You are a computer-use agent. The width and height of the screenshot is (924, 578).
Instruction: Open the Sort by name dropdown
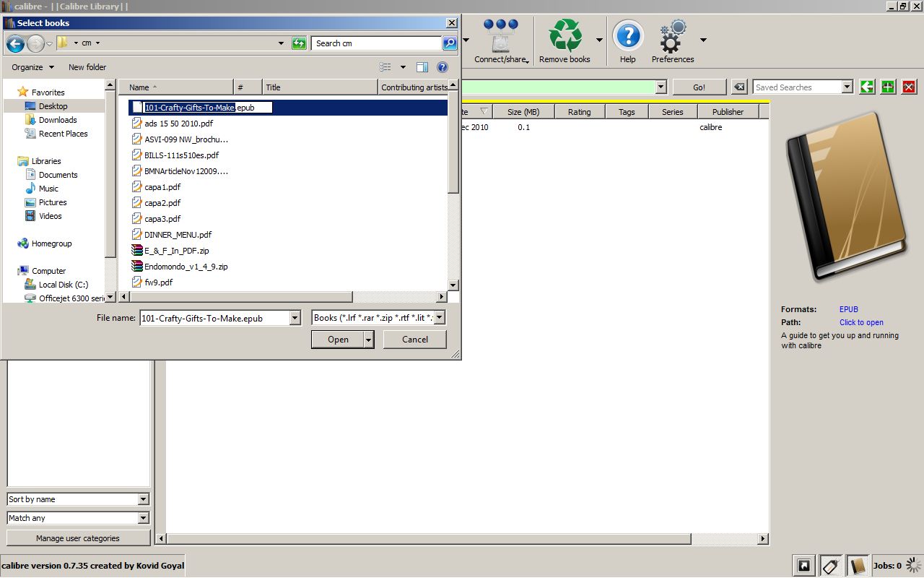click(143, 499)
